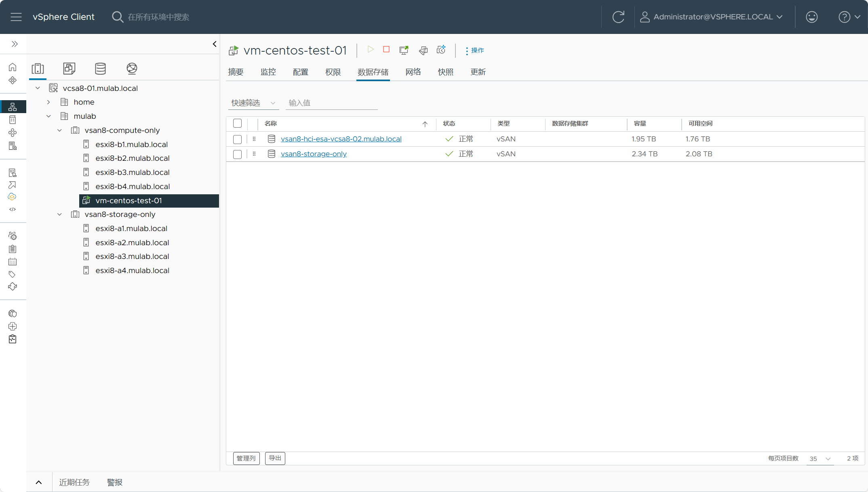Click the global search magnifier icon
The height and width of the screenshot is (492, 868).
point(117,17)
